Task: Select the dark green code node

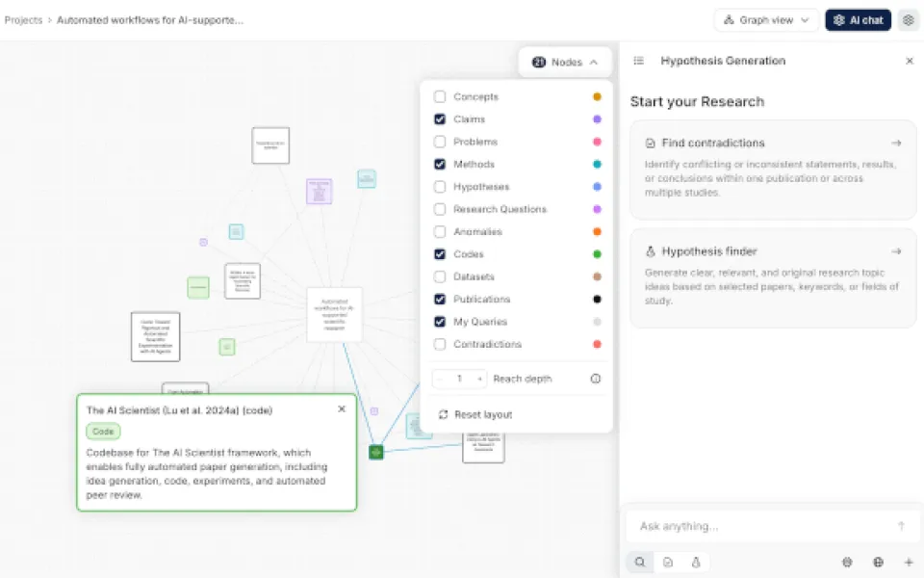Action: (376, 453)
